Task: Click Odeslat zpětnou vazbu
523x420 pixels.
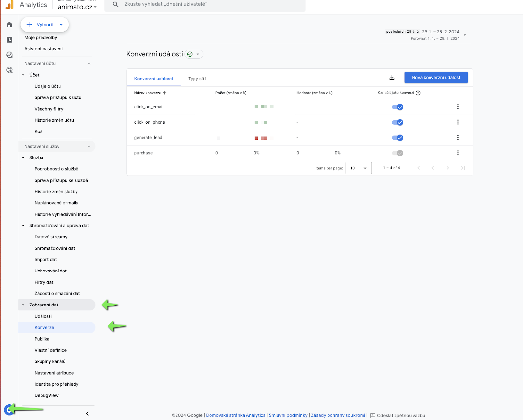Action: click(x=401, y=415)
